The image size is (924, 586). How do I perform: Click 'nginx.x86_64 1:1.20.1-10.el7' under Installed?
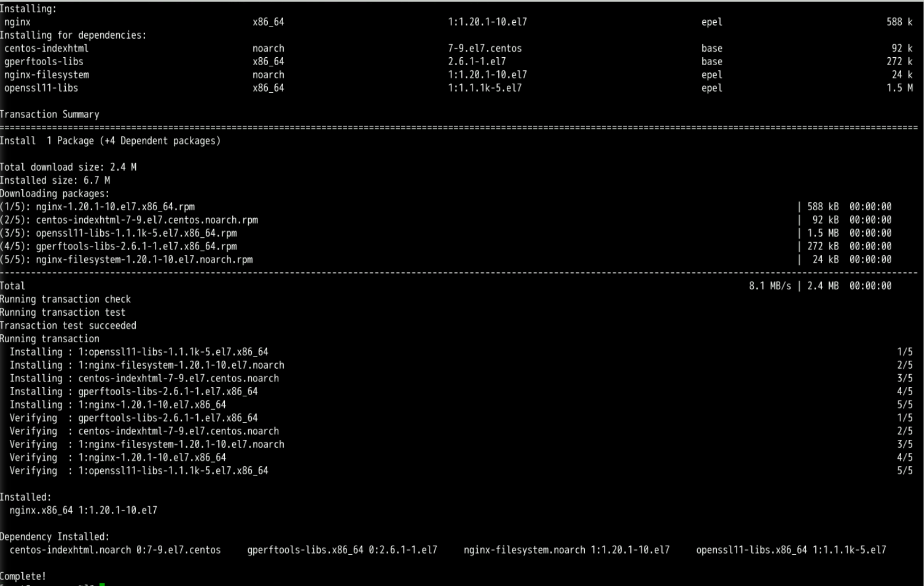point(83,510)
